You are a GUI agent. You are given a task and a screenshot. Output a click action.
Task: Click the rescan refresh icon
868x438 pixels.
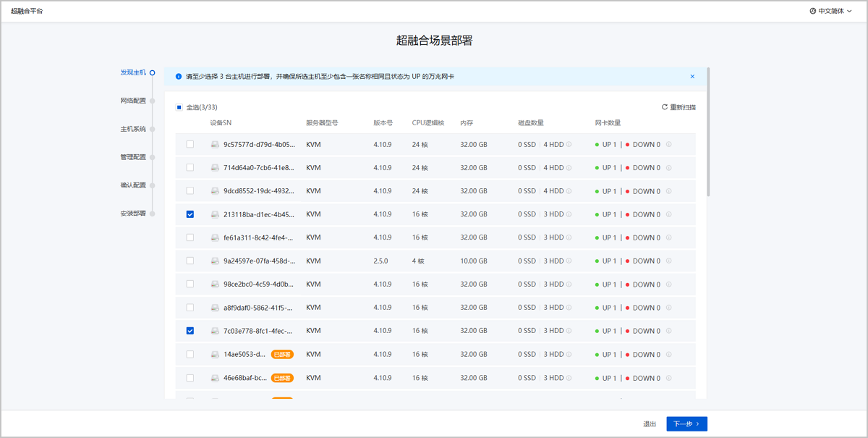tap(665, 107)
